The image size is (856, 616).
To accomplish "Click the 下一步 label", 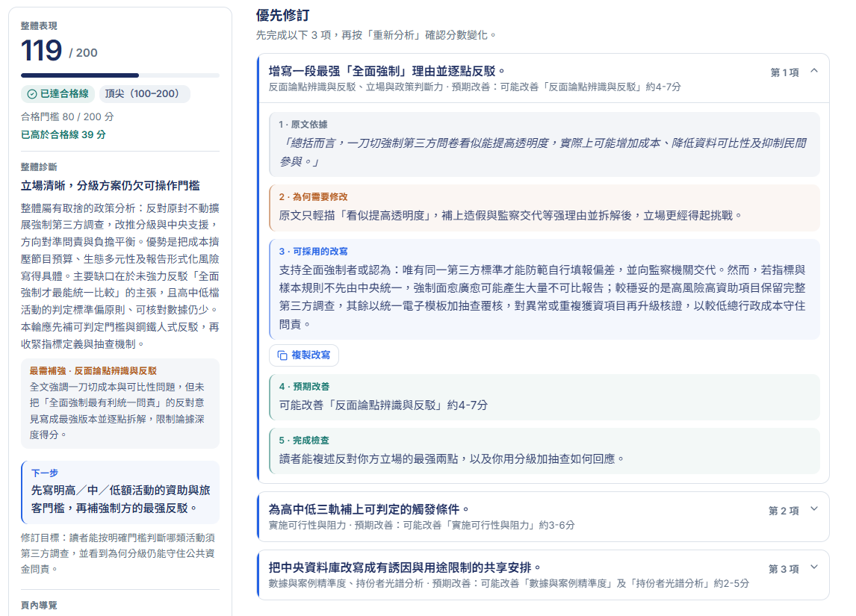I will click(x=45, y=473).
